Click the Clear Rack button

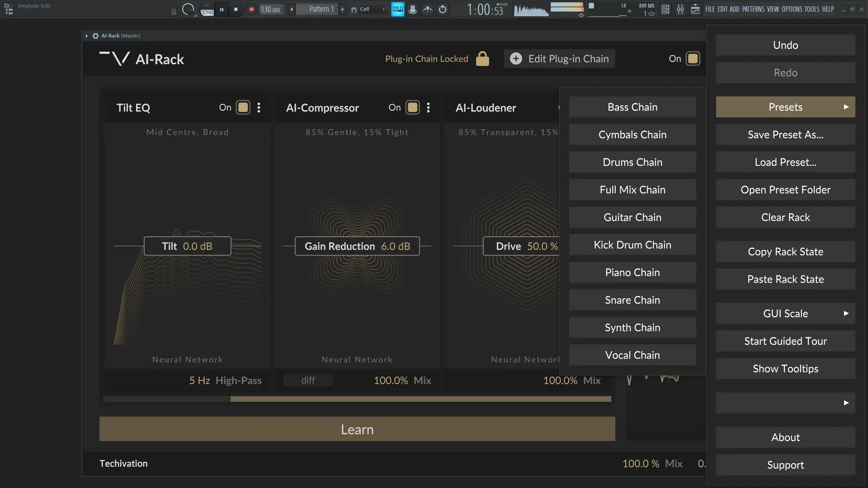[785, 217]
